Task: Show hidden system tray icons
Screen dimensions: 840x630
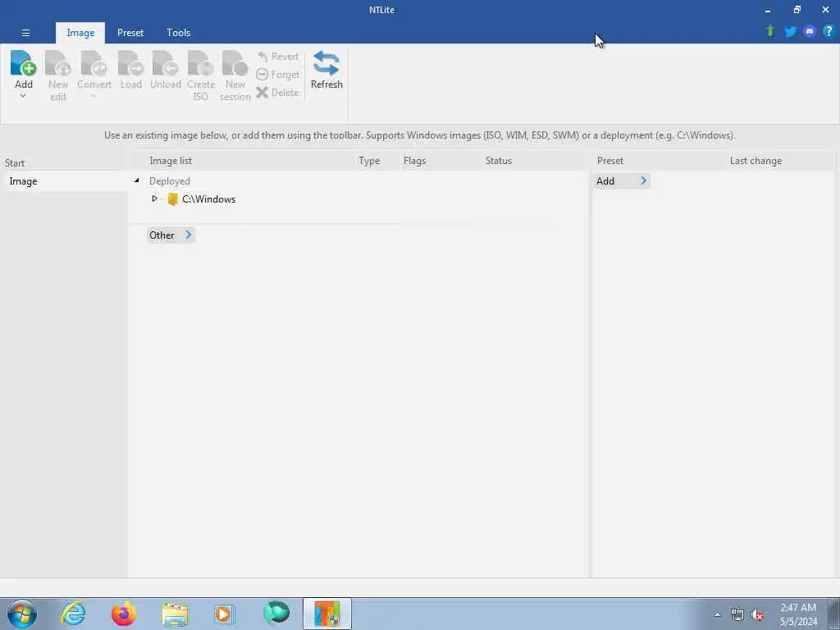Action: tap(717, 615)
